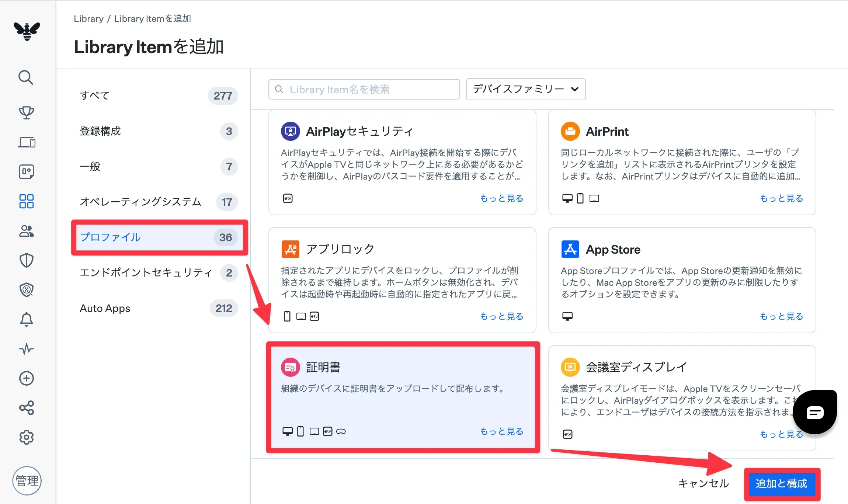Select the 証明書 library item card
The image size is (848, 504).
point(403,397)
